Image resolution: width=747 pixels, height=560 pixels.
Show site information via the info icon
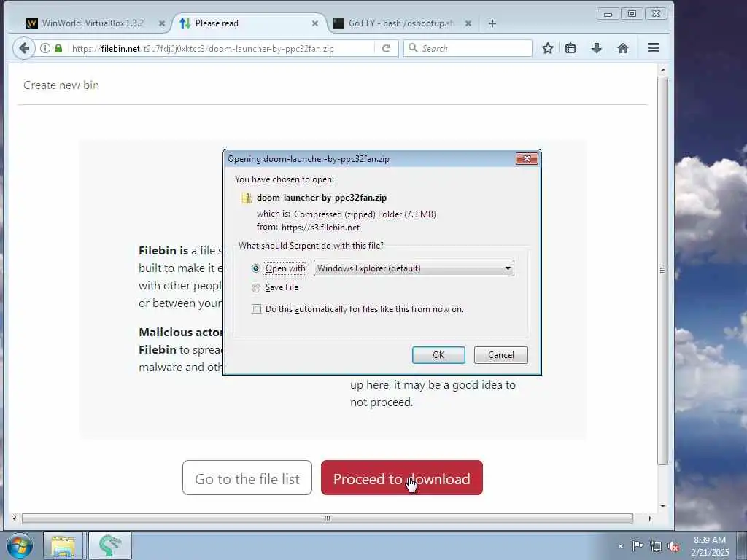(x=45, y=48)
